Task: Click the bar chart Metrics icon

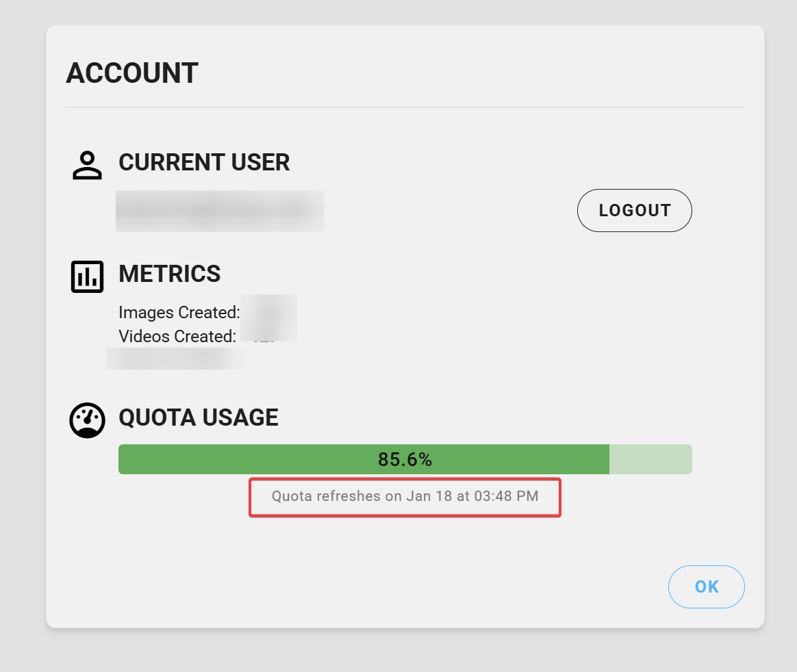Action: click(87, 276)
